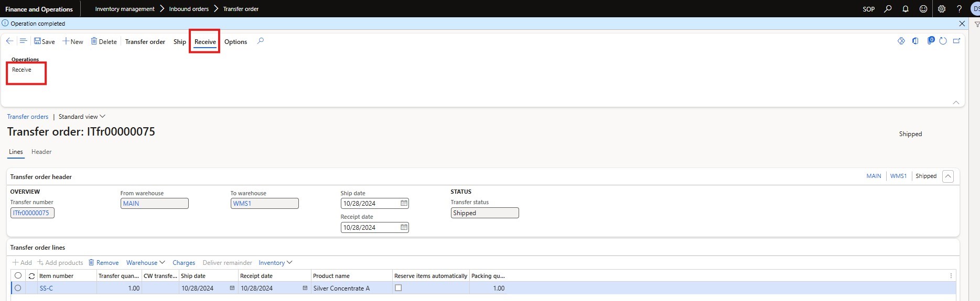Open the Transfer orders breadcrumb link

click(28, 117)
